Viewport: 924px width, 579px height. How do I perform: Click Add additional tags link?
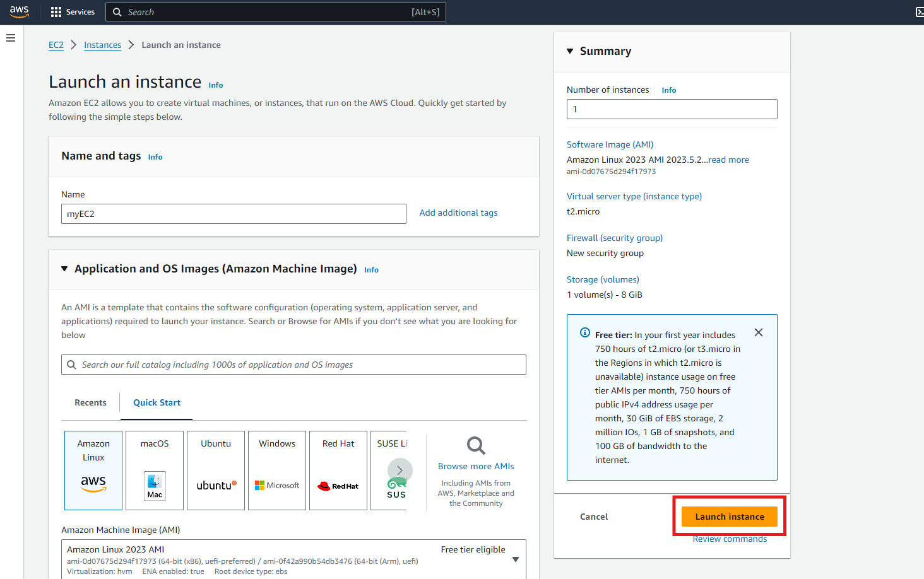[458, 213]
